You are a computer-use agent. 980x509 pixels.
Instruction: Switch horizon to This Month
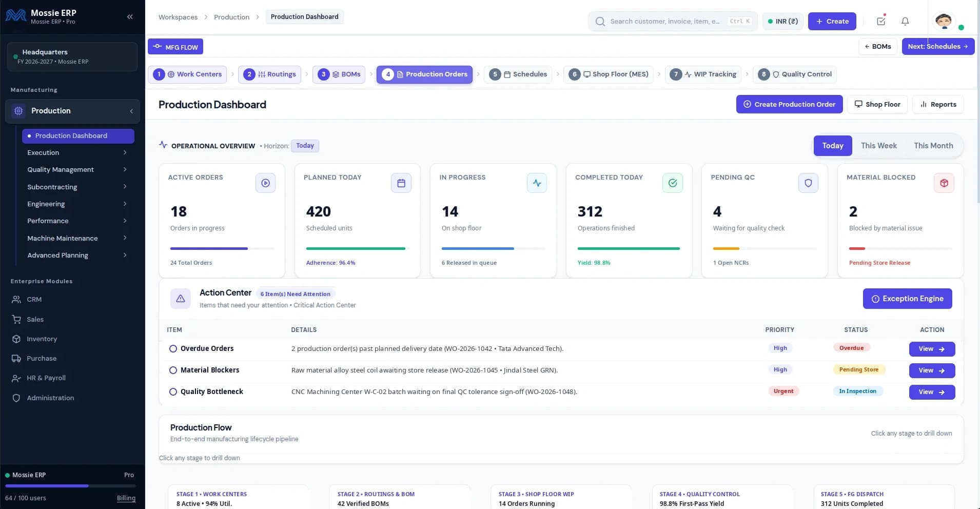click(933, 146)
